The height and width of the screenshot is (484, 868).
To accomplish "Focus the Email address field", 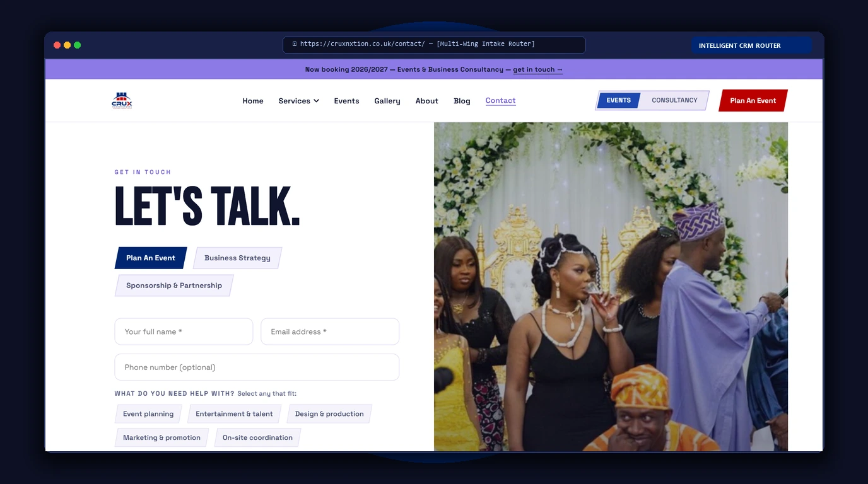I will pos(330,331).
